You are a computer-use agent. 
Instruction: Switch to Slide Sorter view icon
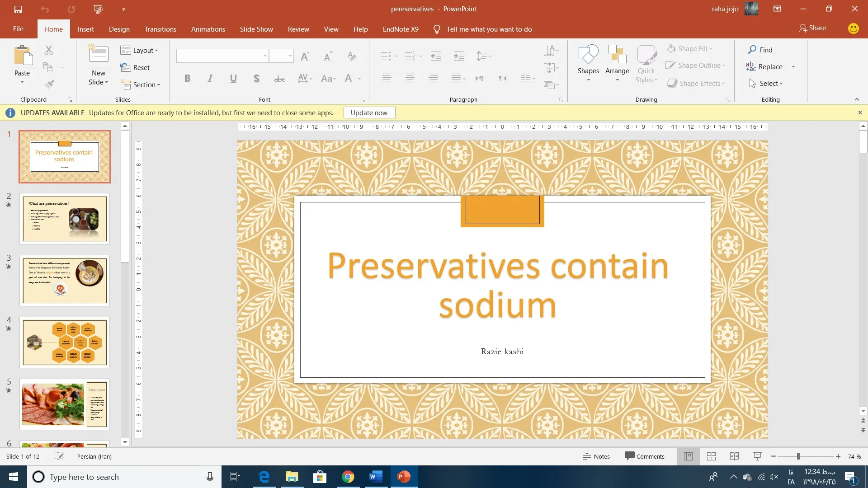click(x=711, y=456)
